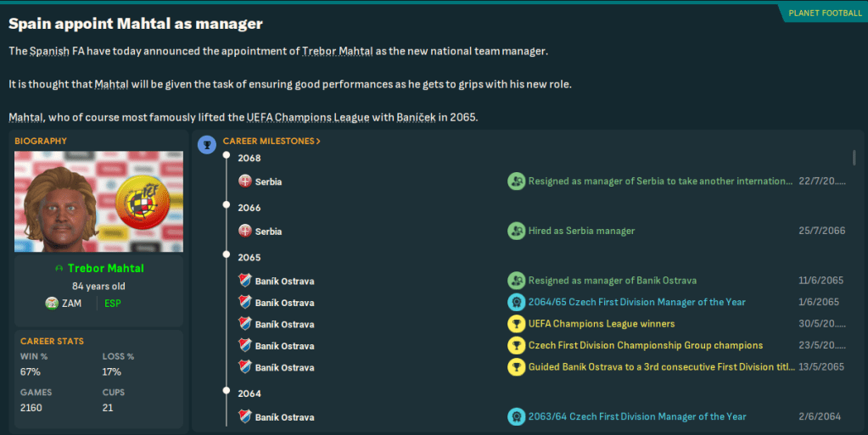Screen dimensions: 868x435
Task: Expand the Career Milestones section
Action: pyautogui.click(x=272, y=141)
